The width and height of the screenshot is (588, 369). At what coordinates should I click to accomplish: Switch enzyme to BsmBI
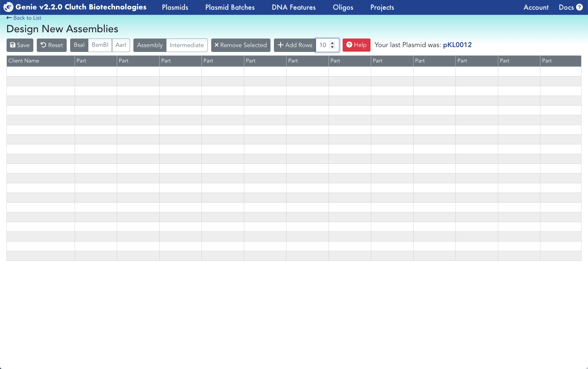click(x=100, y=45)
